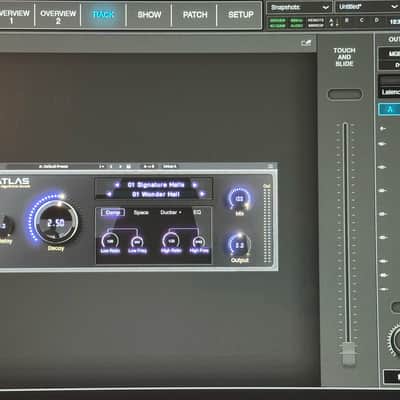Image resolution: width=400 pixels, height=400 pixels.
Task: Click the partially visible knob left of Decay
Action: tap(6, 226)
